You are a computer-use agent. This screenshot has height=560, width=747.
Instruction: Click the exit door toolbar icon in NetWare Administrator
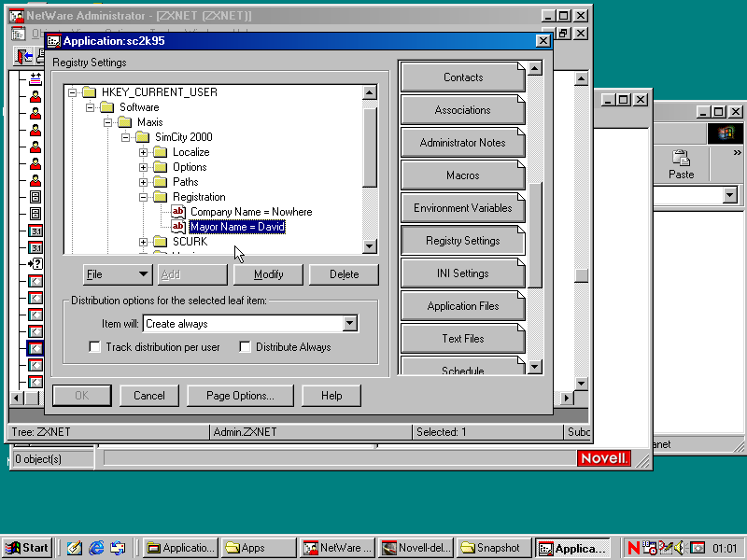click(x=23, y=57)
